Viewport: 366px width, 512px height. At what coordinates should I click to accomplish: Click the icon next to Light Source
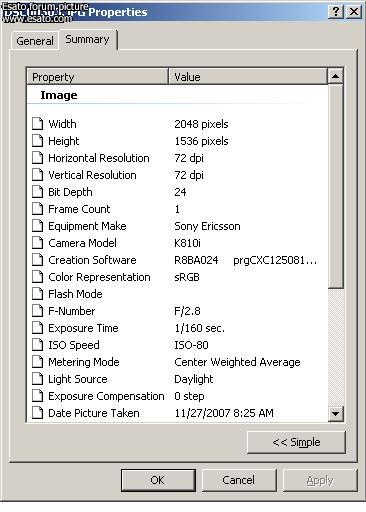click(38, 379)
